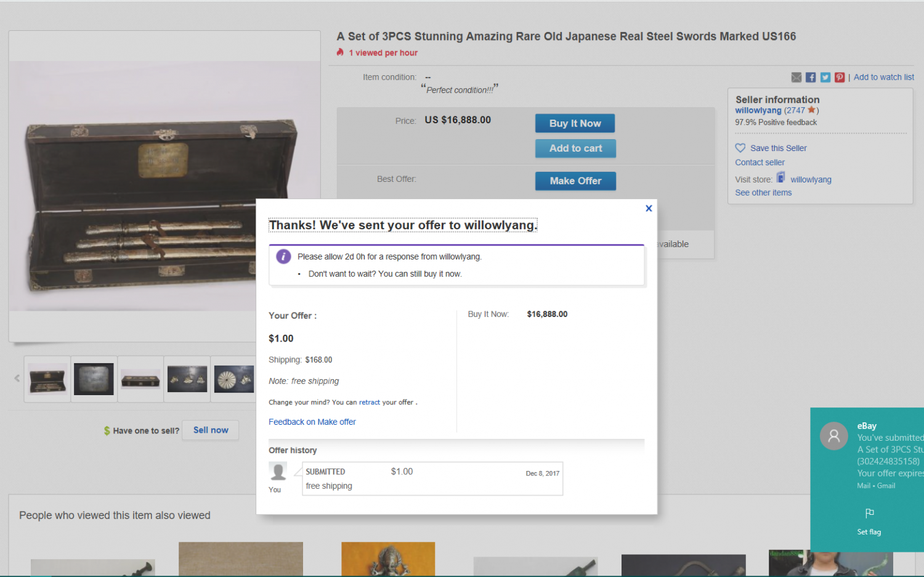
Task: Open Feedback on Make offer link
Action: (312, 422)
